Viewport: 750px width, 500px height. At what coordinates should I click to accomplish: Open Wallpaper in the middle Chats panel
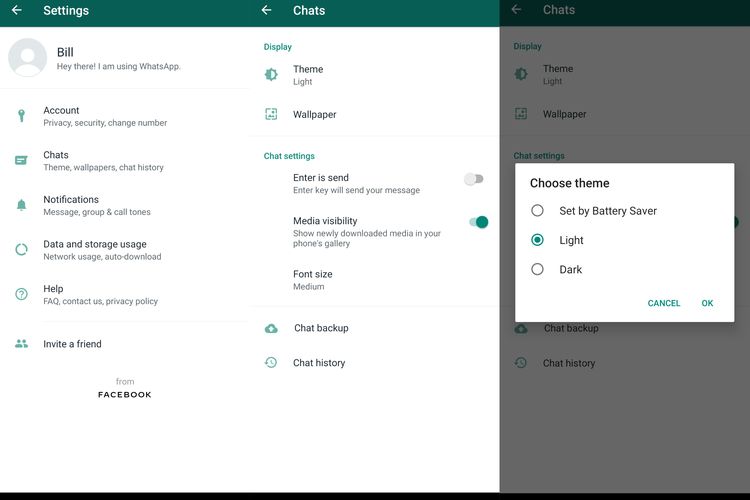375,114
